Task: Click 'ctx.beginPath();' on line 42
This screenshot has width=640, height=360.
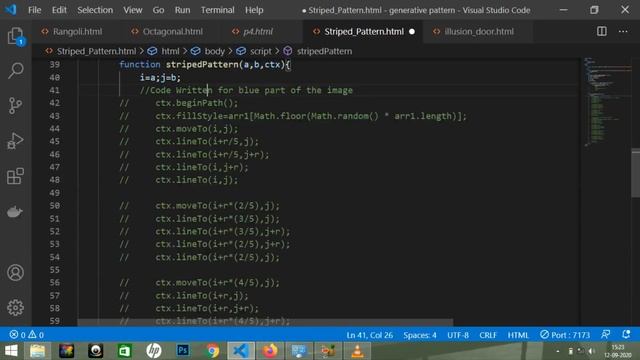Action: point(196,103)
